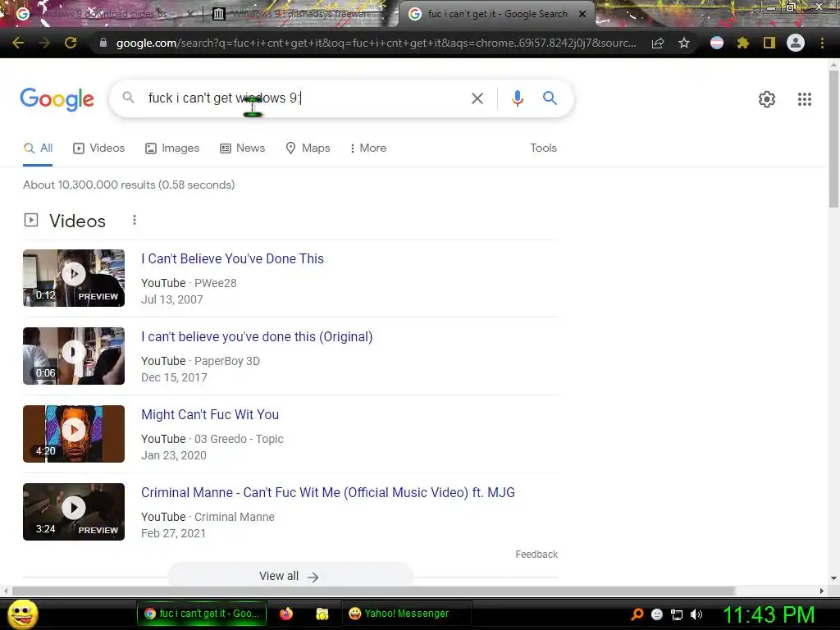Reload the page with the refresh icon
This screenshot has height=630, width=840.
(71, 43)
